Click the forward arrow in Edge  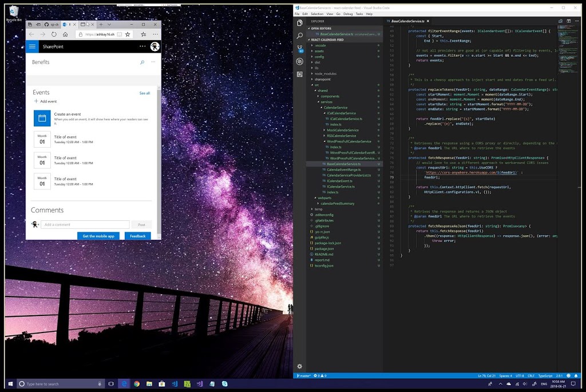[42, 34]
